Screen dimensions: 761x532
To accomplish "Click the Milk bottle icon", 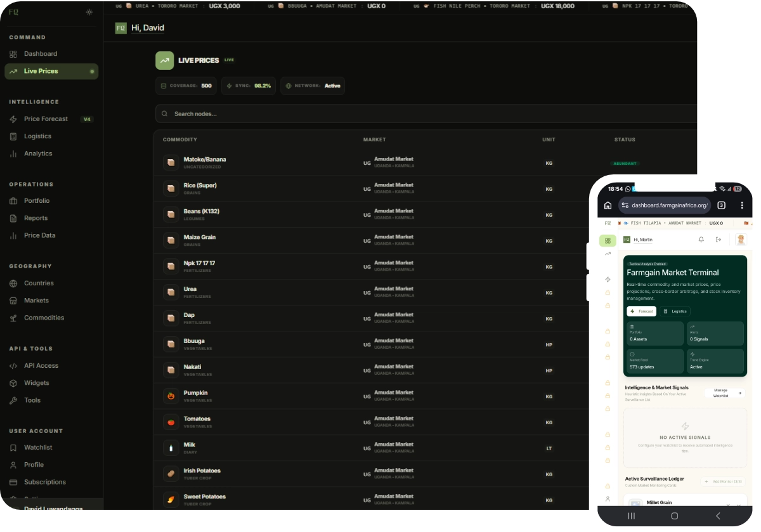I will click(171, 448).
